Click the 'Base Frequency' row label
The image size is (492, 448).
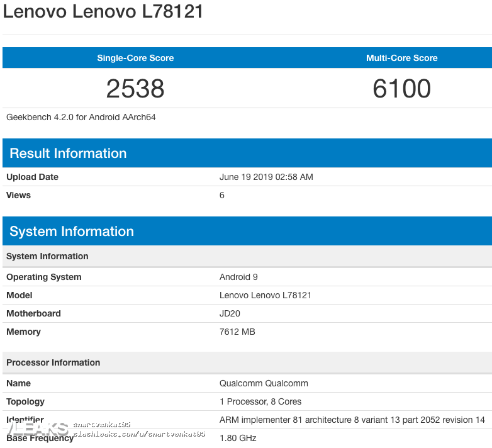(x=40, y=438)
